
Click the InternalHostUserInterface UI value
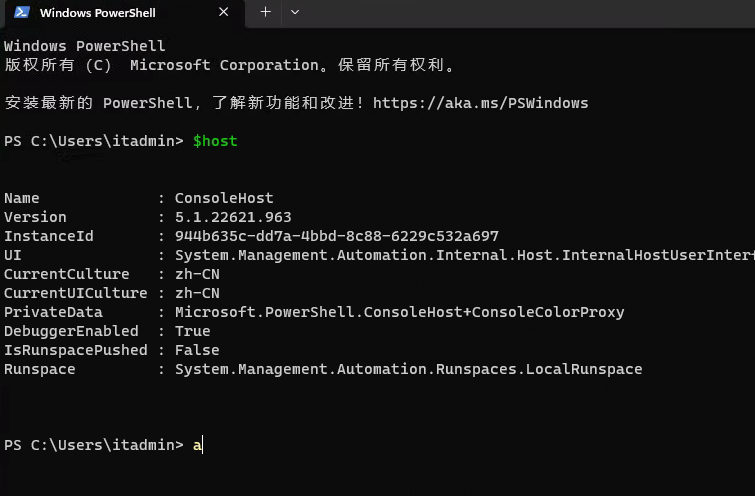point(465,255)
